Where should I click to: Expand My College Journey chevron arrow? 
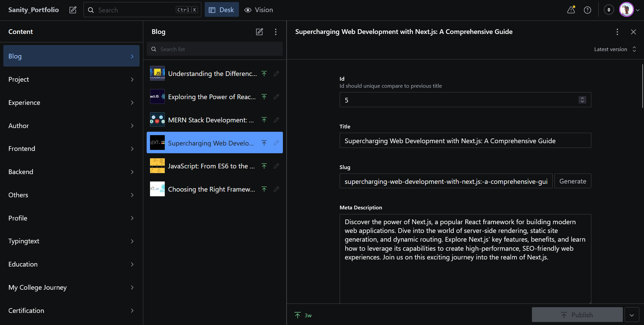coord(132,287)
